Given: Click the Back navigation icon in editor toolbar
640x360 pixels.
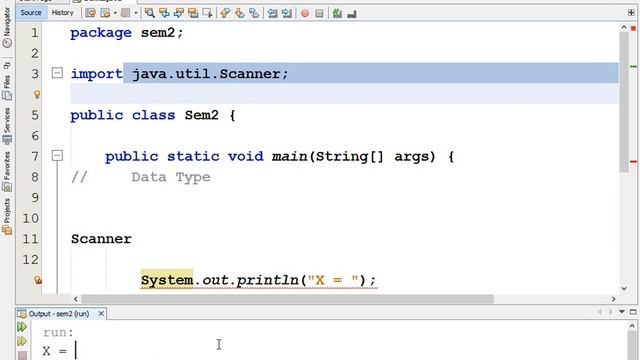Looking at the screenshot, I should [106, 13].
